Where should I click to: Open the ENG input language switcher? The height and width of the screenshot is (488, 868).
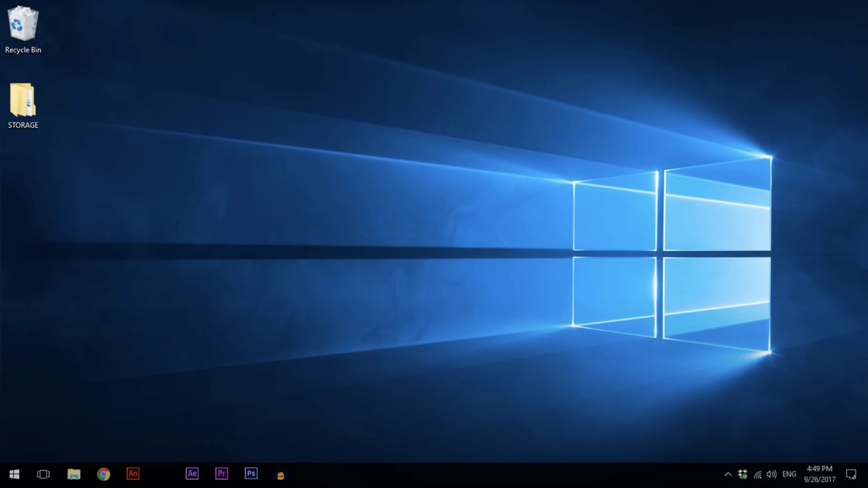789,474
